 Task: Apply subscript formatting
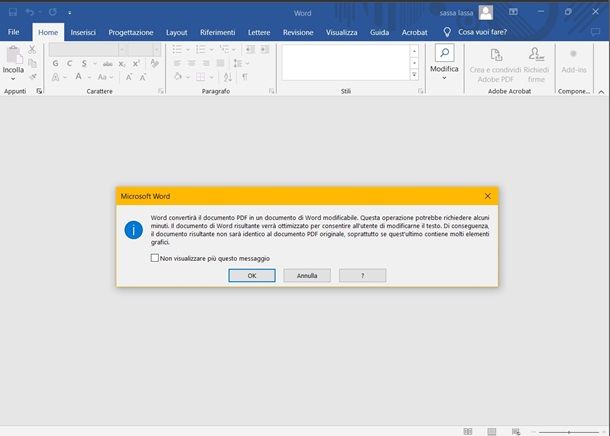(122, 64)
